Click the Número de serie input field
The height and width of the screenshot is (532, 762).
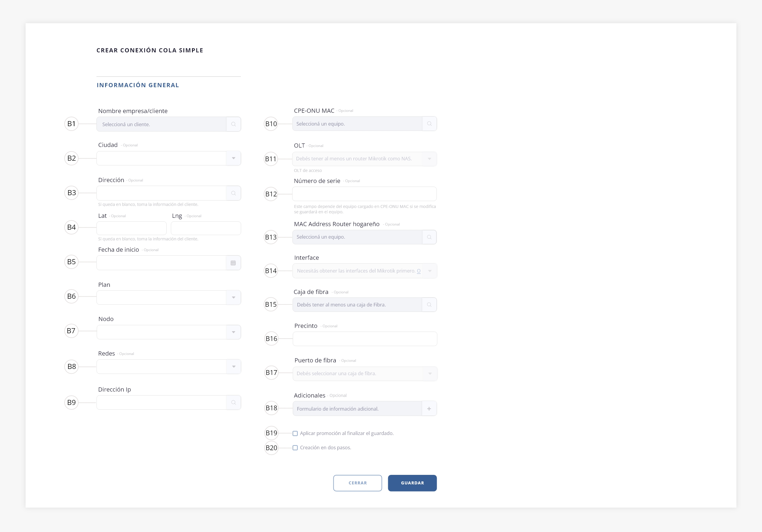[x=364, y=194]
